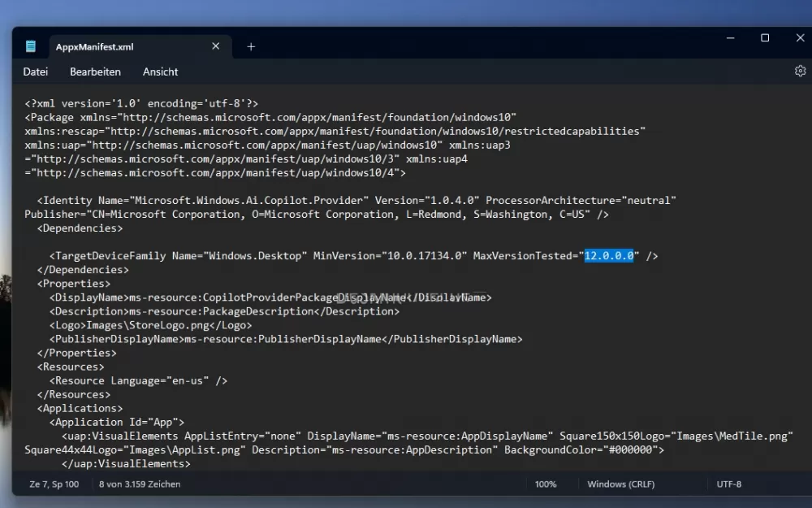
Task: Click the Windows (CRLF) line ending indicator
Action: click(621, 484)
